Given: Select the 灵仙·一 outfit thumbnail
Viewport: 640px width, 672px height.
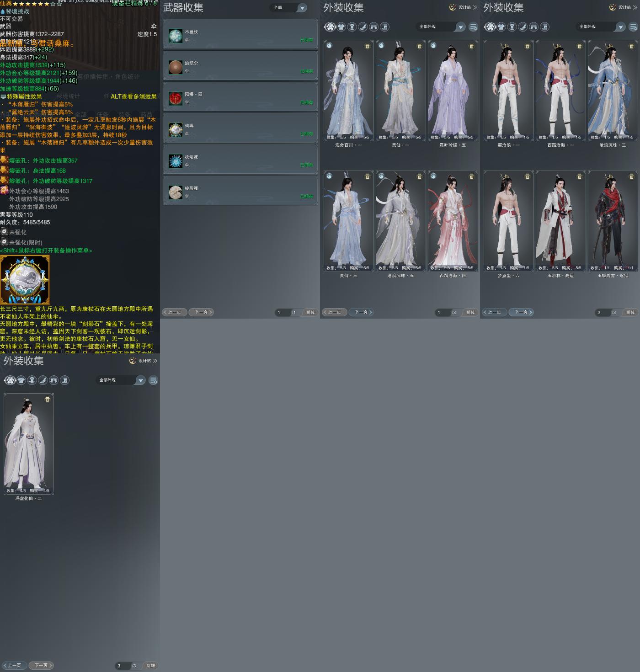Looking at the screenshot, I should click(x=400, y=91).
